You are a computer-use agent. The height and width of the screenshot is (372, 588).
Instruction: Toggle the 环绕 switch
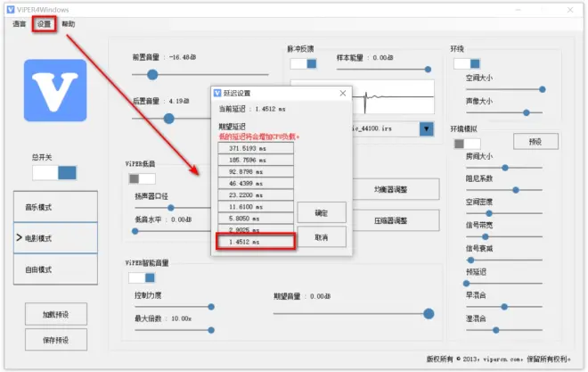click(467, 64)
